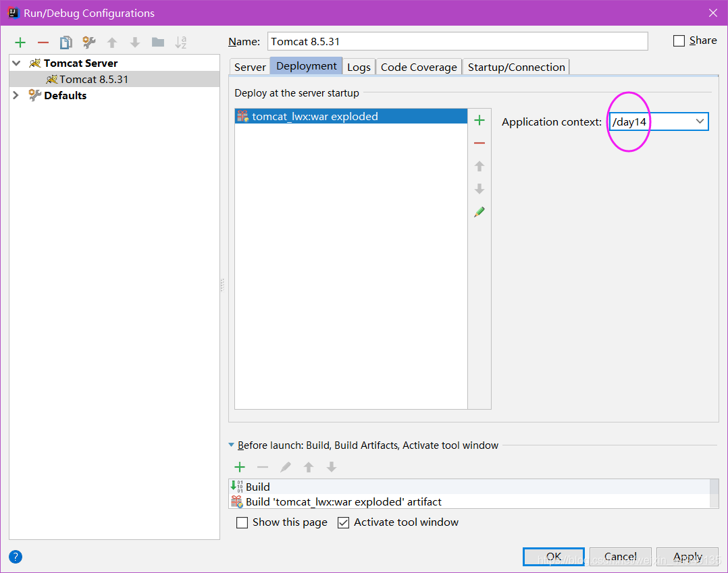Select Tomcat 8.5.31 in the tree
The height and width of the screenshot is (573, 728).
(x=114, y=80)
